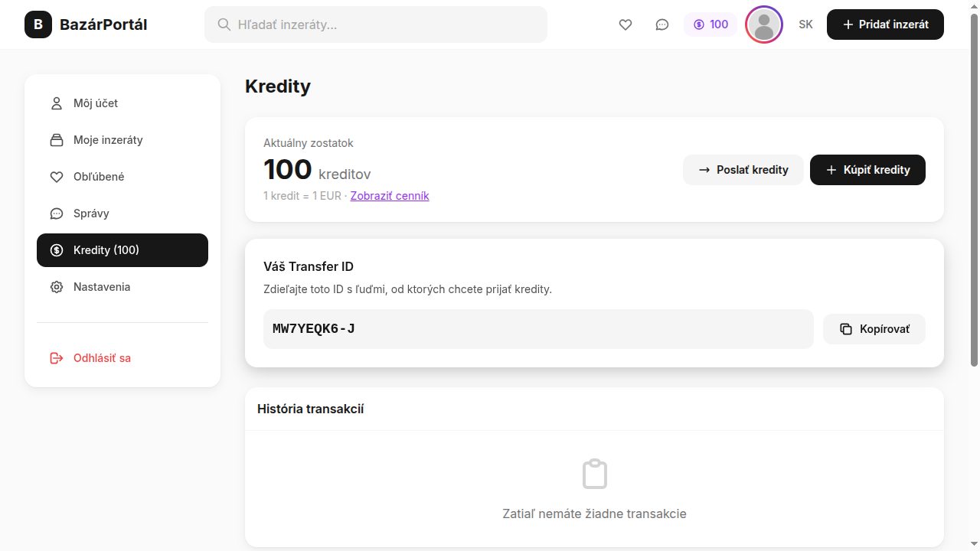This screenshot has height=551, width=980.
Task: Open the chat messages icon in header
Action: point(661,24)
